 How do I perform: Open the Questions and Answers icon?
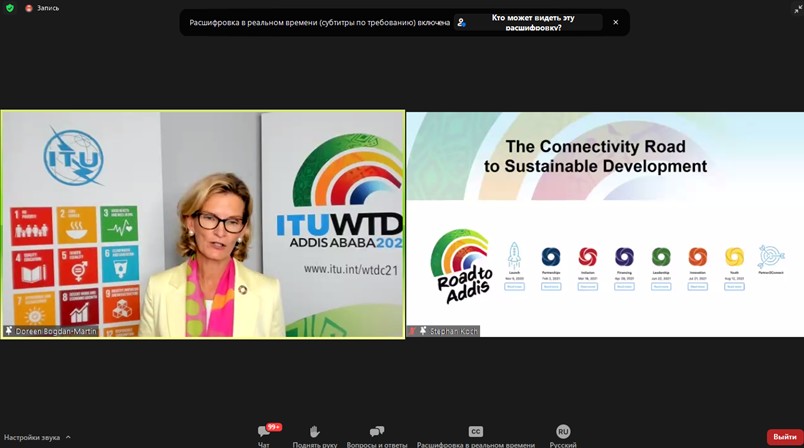pos(377,432)
